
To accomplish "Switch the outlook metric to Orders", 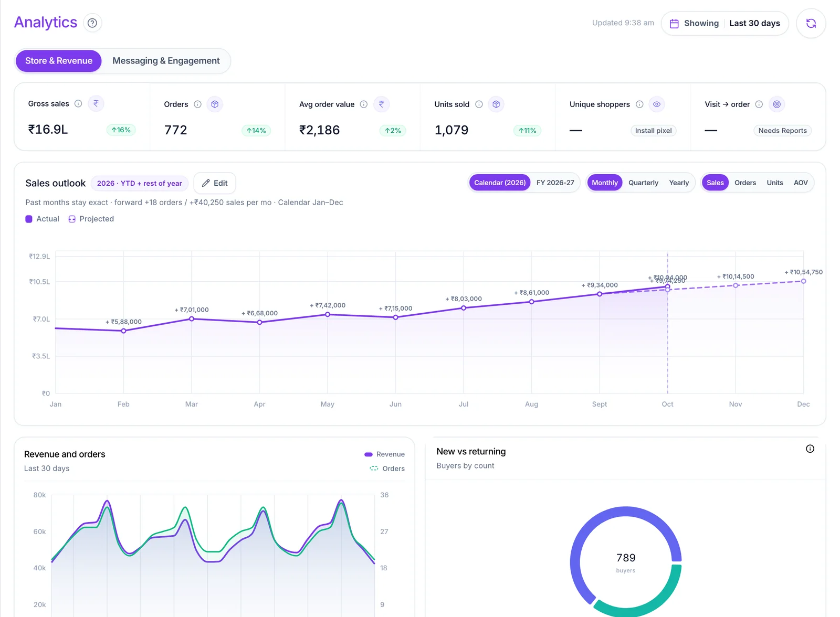I will coord(745,183).
